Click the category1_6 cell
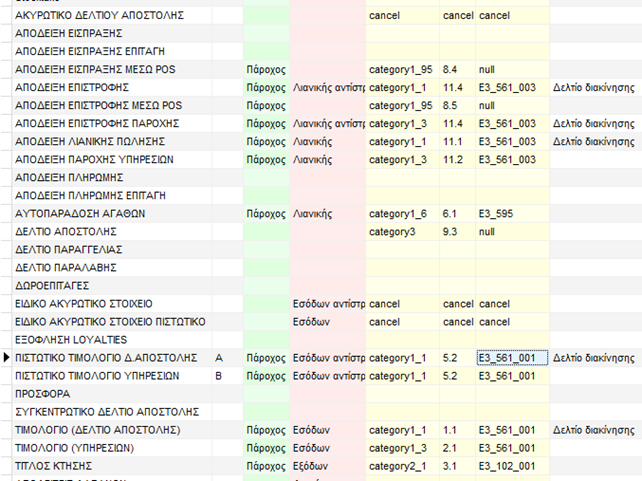This screenshot has height=481, width=642. pos(398,213)
